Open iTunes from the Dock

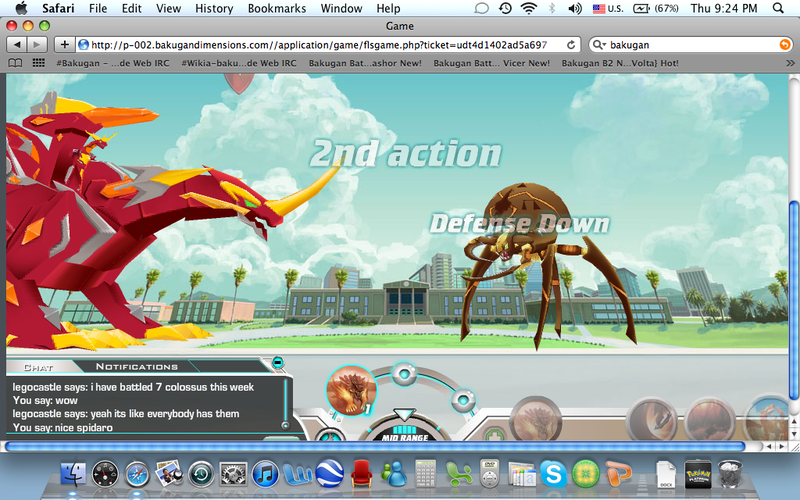(265, 474)
